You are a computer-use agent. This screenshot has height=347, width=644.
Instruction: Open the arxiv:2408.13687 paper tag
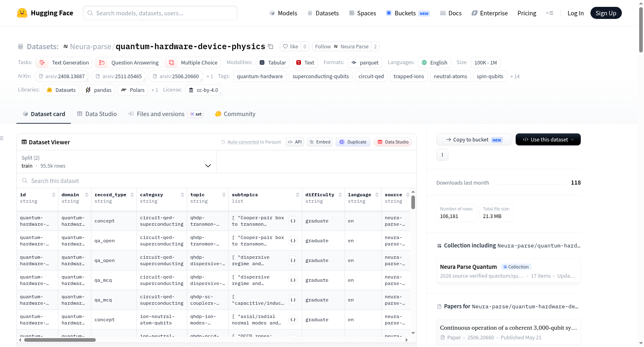[62, 77]
